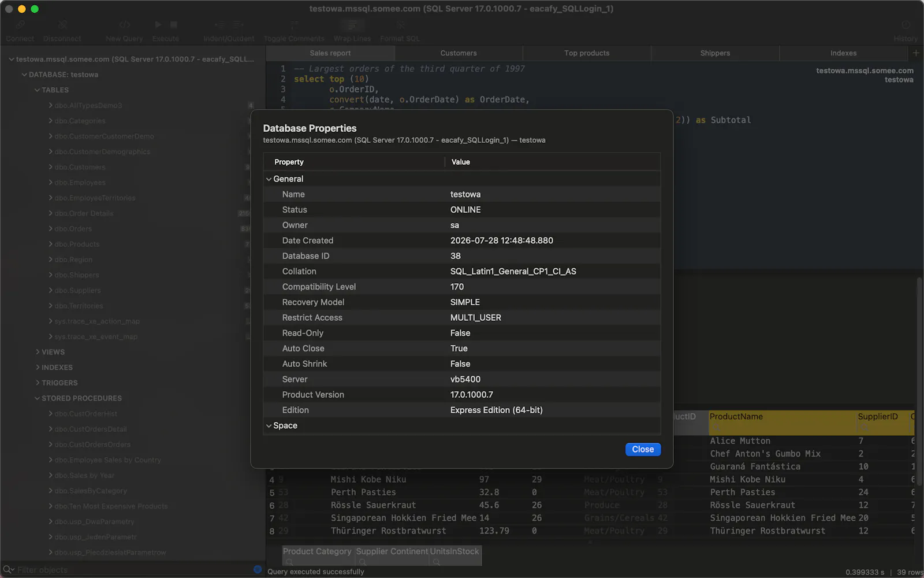924x578 pixels.
Task: Click Edition value Express Edition (64-bit)
Action: 496,410
